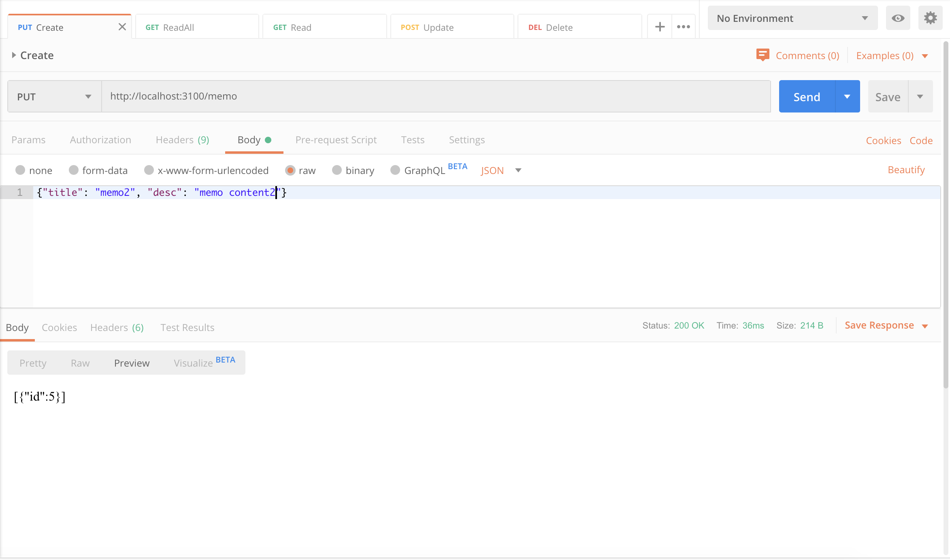The image size is (950, 560).
Task: Open the Authorization request tab
Action: pos(100,140)
